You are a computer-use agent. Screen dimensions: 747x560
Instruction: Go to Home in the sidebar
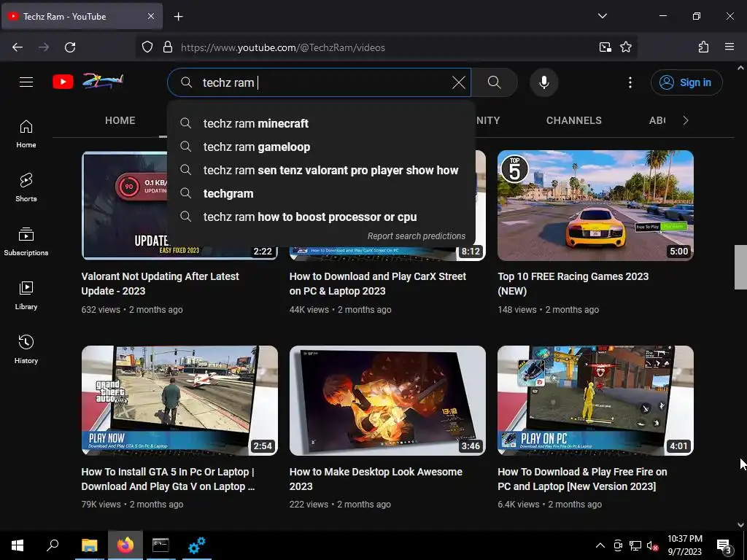[26, 134]
